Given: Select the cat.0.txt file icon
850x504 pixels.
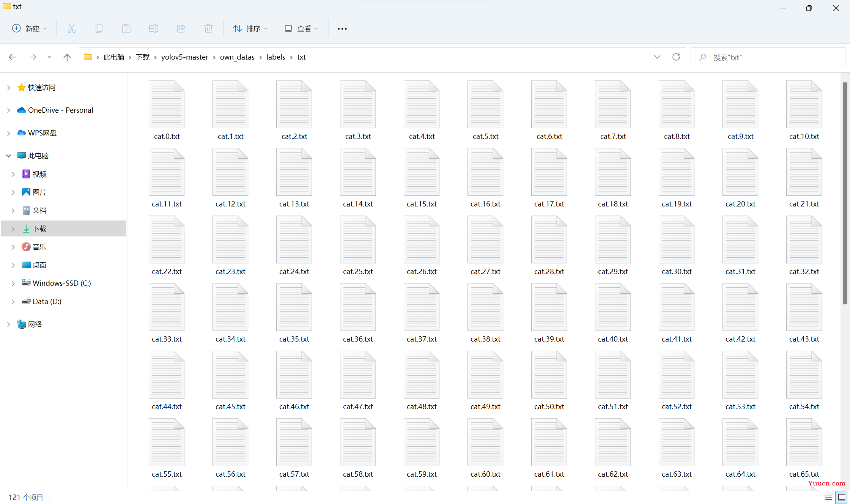Looking at the screenshot, I should coord(167,104).
